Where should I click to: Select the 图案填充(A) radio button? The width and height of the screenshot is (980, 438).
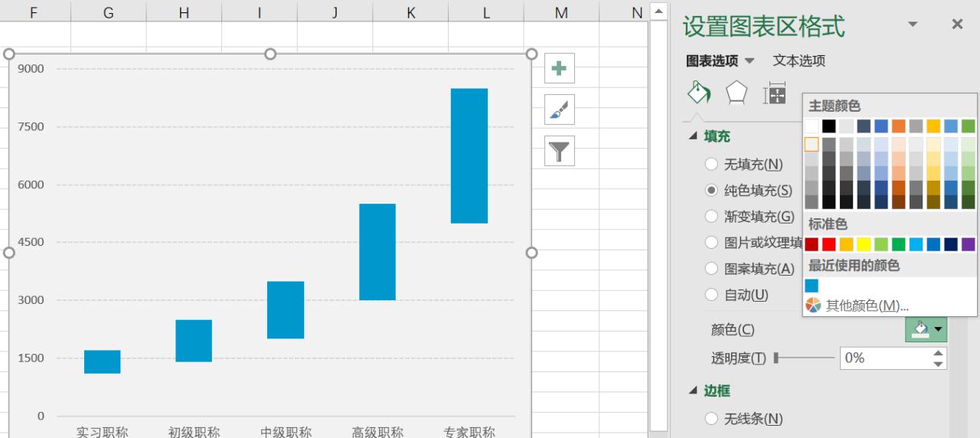[x=711, y=269]
